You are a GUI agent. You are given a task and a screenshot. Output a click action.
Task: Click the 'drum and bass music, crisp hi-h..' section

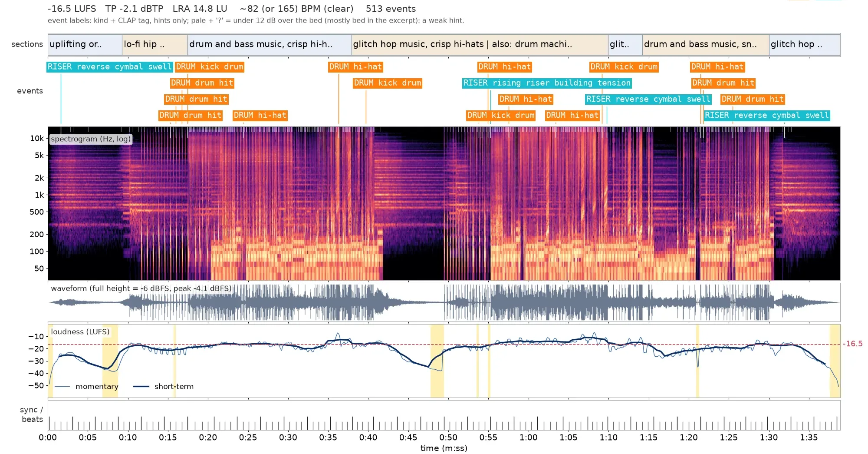(270, 45)
